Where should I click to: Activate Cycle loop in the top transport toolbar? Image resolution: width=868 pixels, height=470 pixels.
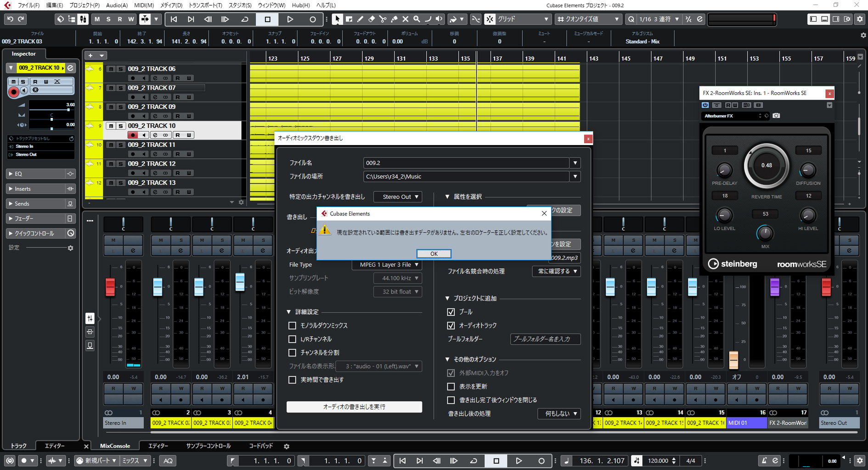245,19
